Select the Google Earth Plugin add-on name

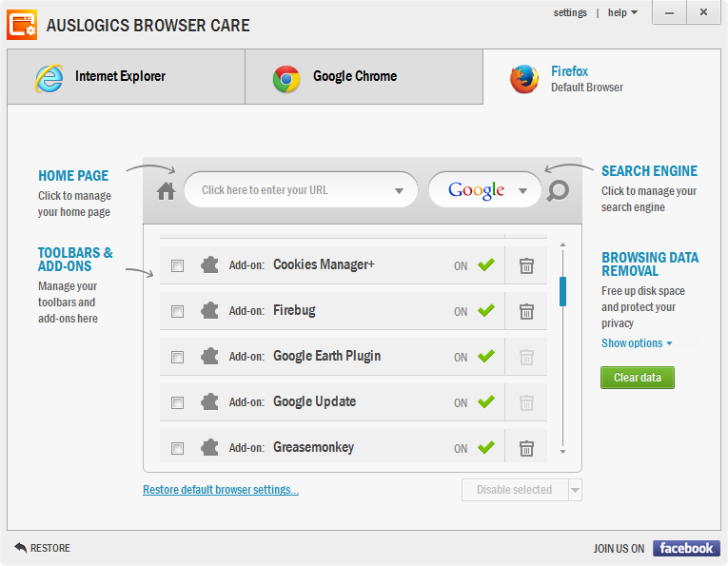pyautogui.click(x=326, y=356)
